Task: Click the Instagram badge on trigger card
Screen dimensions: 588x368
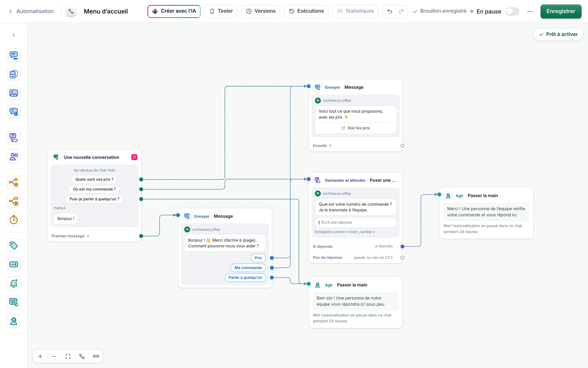Action: coord(134,157)
